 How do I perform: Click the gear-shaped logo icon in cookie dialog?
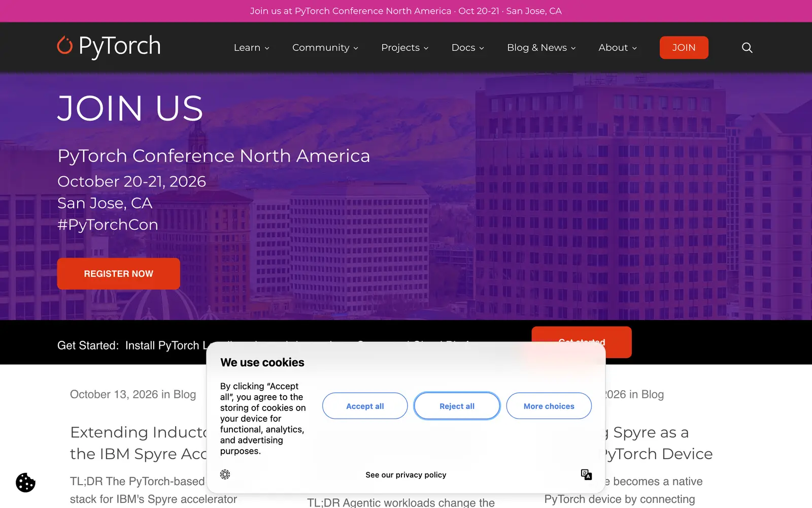point(225,474)
